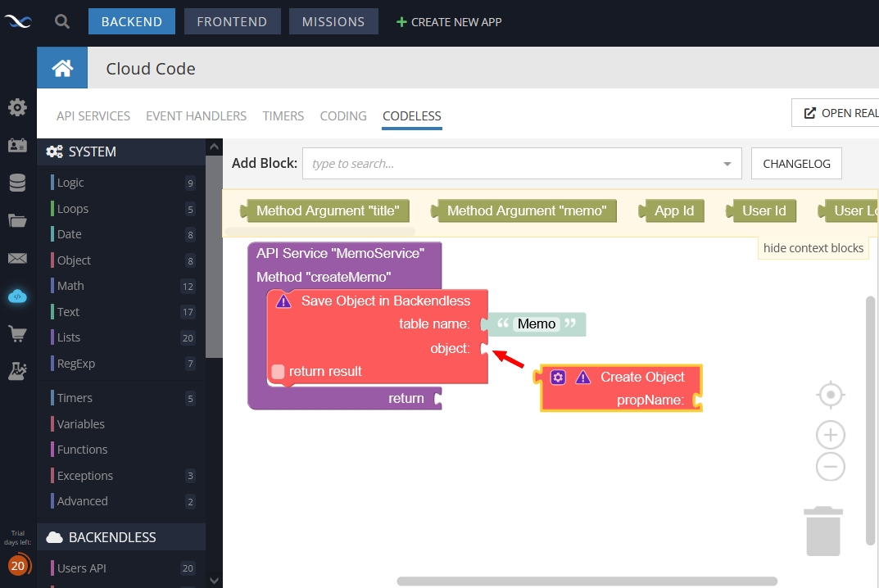This screenshot has width=879, height=588.
Task: Click warning icon on Save Object block
Action: point(283,301)
